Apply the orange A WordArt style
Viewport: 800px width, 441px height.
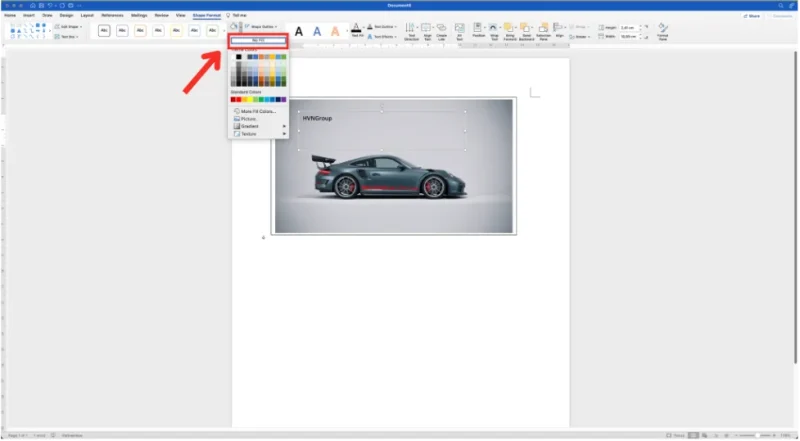[335, 32]
